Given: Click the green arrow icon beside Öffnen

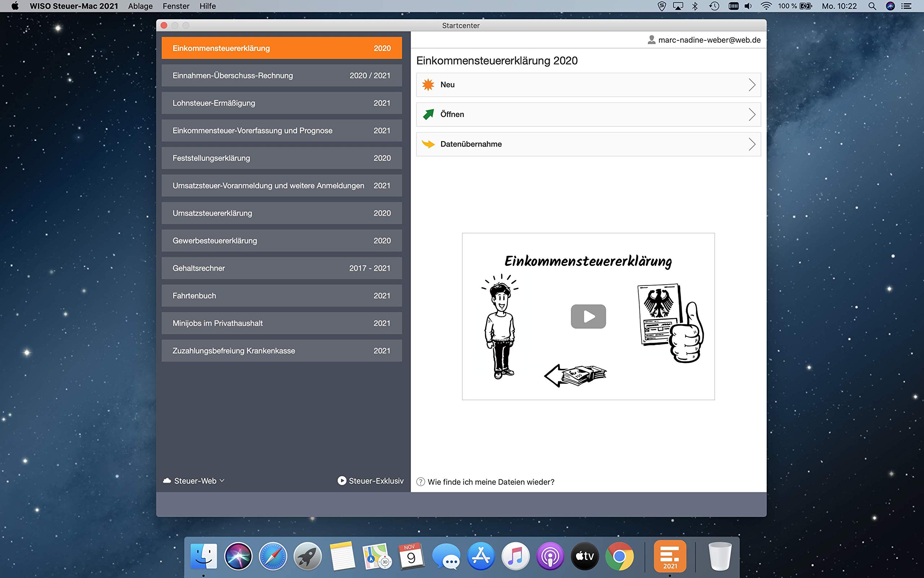Looking at the screenshot, I should coord(428,114).
